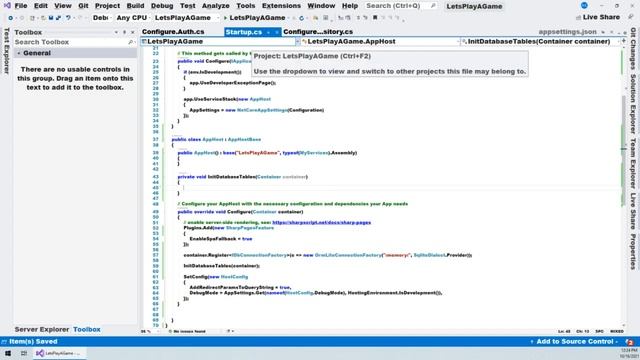Close the Startup.cs tab
This screenshot has width=640, height=360.
pos(276,32)
